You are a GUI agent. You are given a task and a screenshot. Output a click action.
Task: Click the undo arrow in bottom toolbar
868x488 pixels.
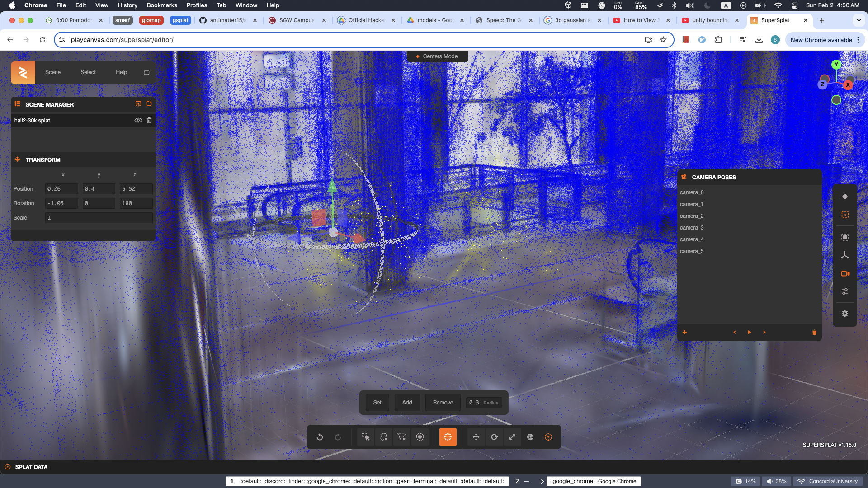tap(320, 437)
